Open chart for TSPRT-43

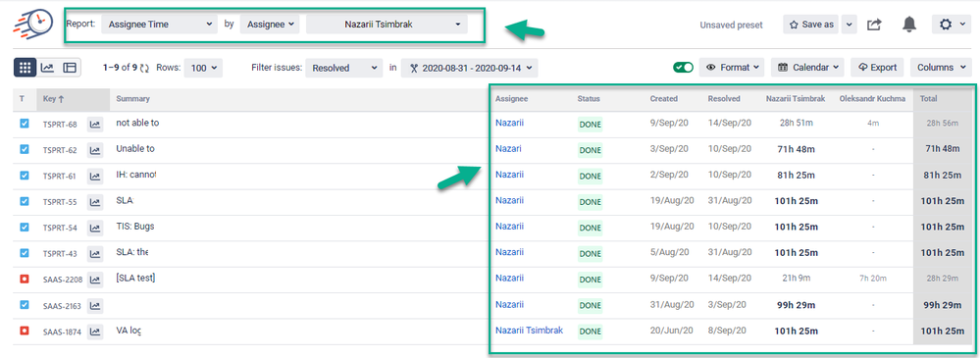point(95,254)
